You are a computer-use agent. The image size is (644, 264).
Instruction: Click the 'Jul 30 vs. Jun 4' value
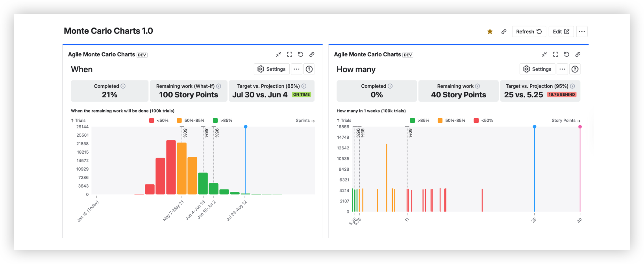click(260, 95)
